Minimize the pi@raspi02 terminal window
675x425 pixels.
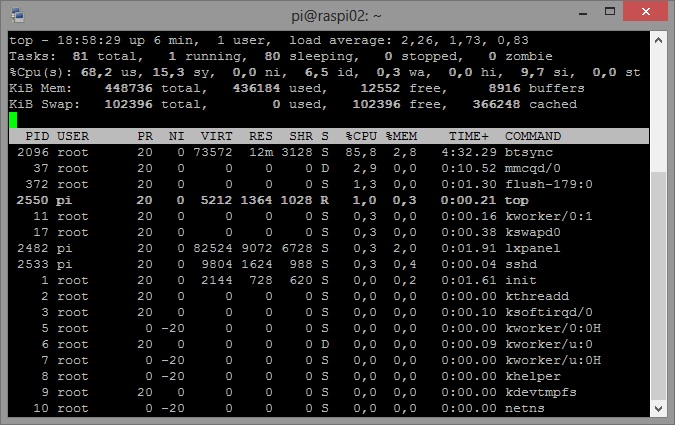(x=583, y=13)
